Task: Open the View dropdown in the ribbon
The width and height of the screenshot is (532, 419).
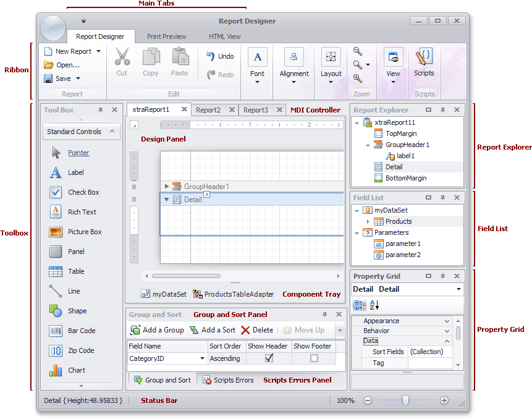Action: click(x=393, y=82)
